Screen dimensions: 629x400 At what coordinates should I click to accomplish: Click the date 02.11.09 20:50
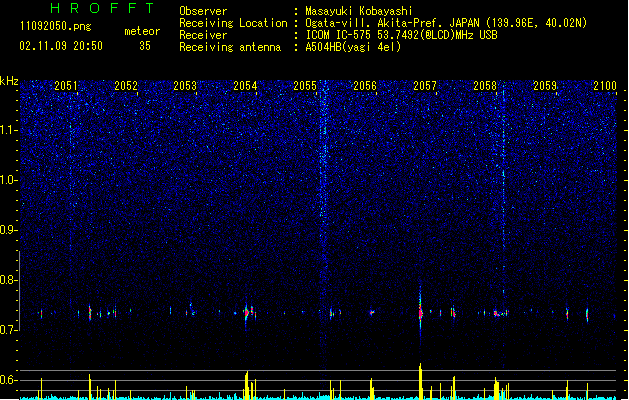pyautogui.click(x=61, y=46)
